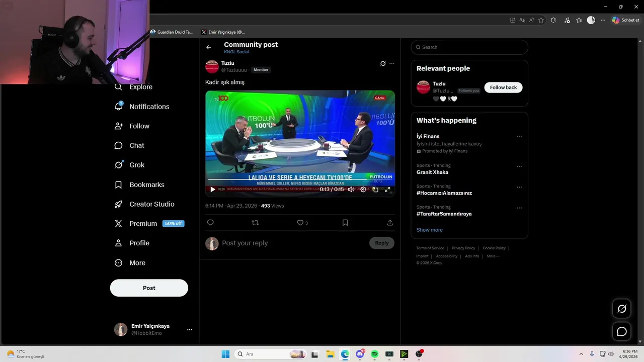Go to Profile from the sidebar
This screenshot has height=362, width=644.
pyautogui.click(x=132, y=243)
